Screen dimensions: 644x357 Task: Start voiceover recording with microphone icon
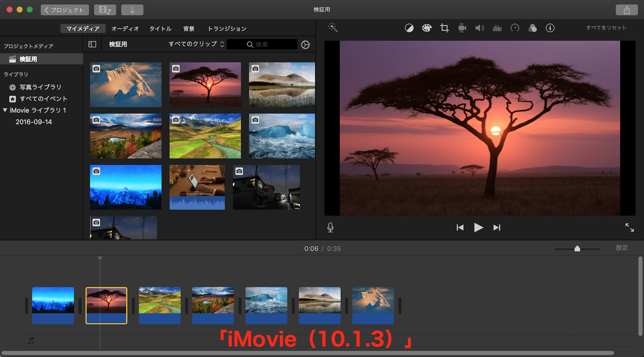(330, 228)
